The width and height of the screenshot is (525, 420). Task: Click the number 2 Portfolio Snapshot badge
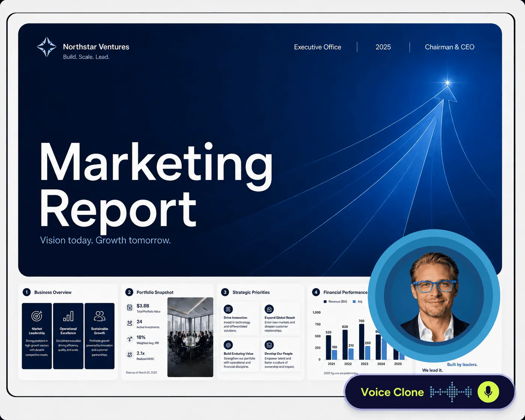point(129,292)
